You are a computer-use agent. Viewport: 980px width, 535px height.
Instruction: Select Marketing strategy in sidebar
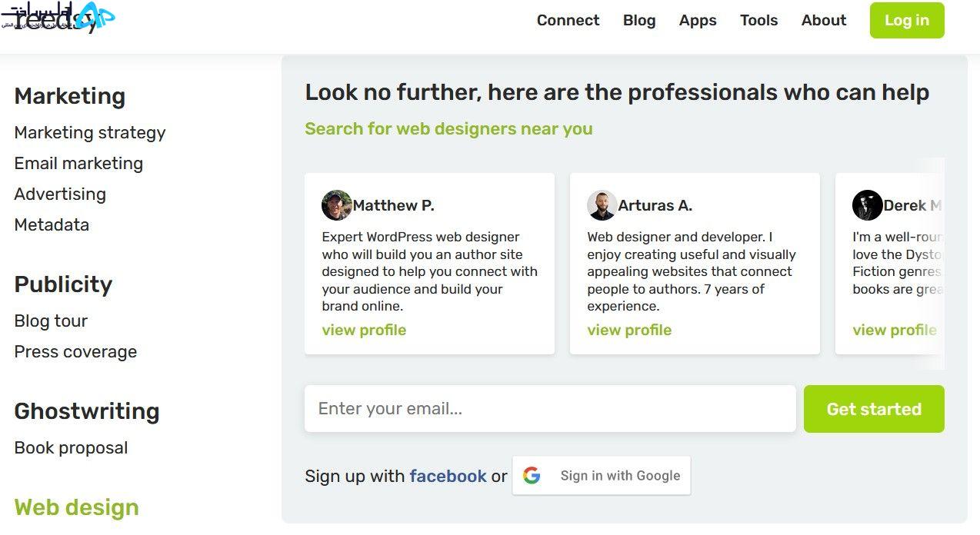[x=90, y=133]
